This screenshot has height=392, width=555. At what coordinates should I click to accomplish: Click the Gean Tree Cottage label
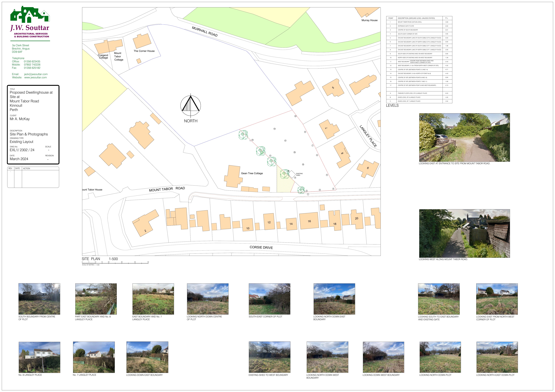252,173
